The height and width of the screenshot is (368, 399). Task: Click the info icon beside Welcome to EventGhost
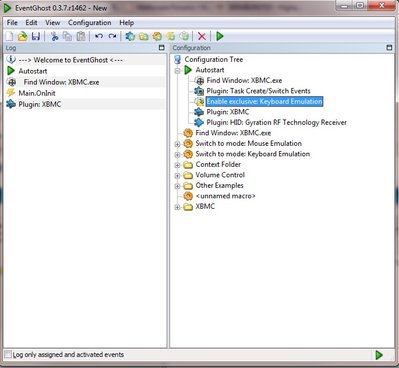pos(11,60)
